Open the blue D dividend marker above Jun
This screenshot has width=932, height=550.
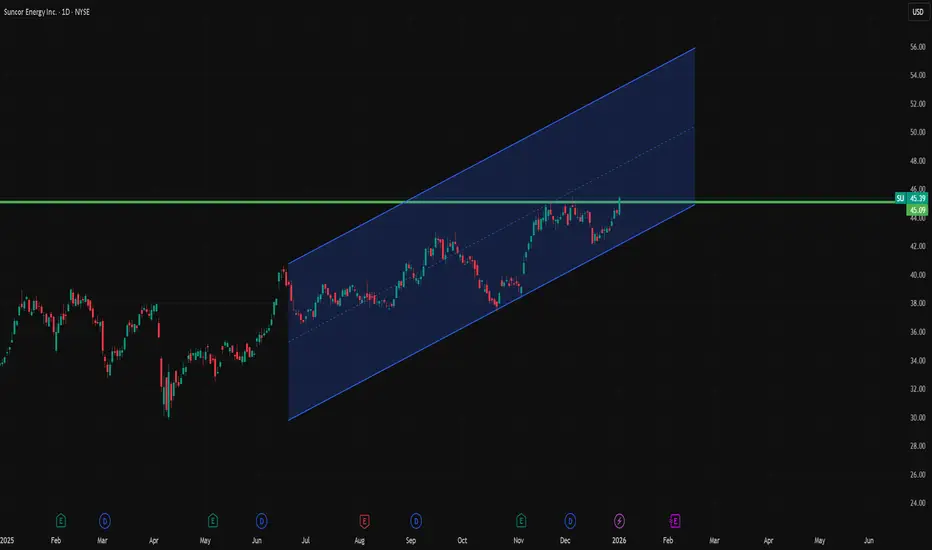(x=262, y=521)
